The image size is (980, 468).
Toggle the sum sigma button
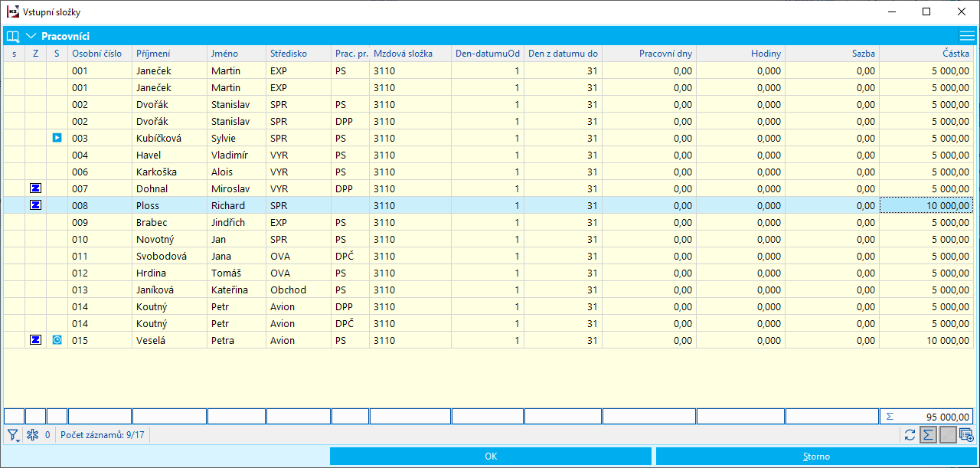click(x=928, y=435)
